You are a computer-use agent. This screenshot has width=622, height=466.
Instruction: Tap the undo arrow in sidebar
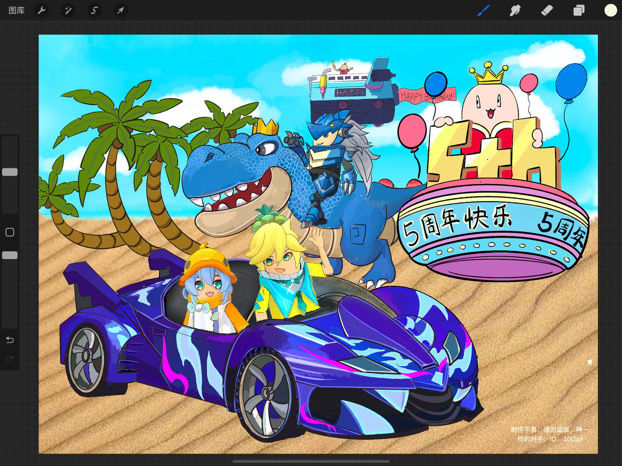[10, 340]
